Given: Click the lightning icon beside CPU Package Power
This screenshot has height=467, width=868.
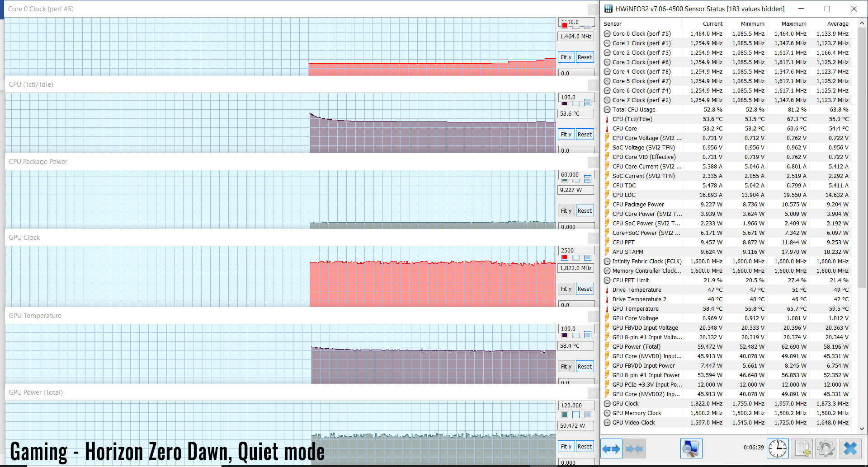Looking at the screenshot, I should (x=607, y=205).
